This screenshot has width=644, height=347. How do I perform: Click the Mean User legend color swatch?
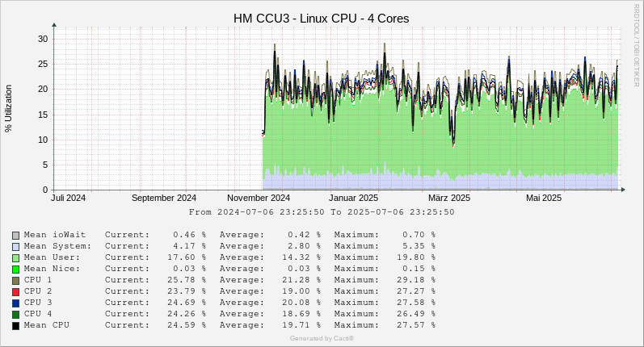point(15,258)
